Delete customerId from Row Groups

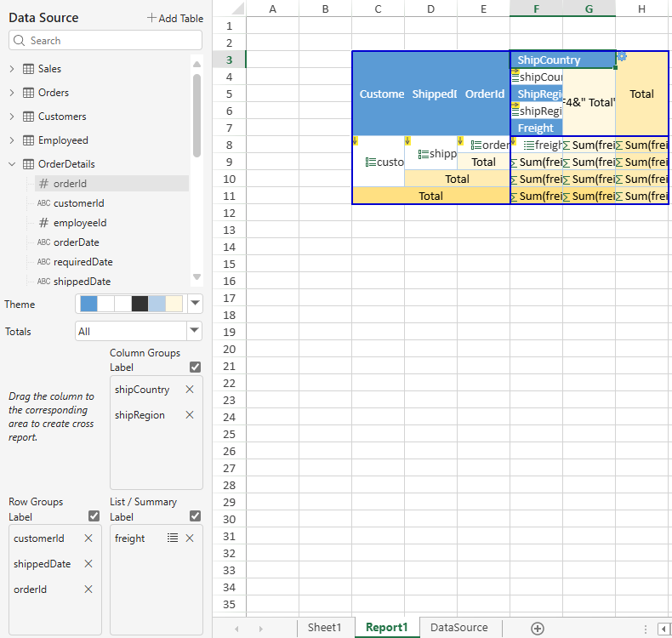click(88, 538)
